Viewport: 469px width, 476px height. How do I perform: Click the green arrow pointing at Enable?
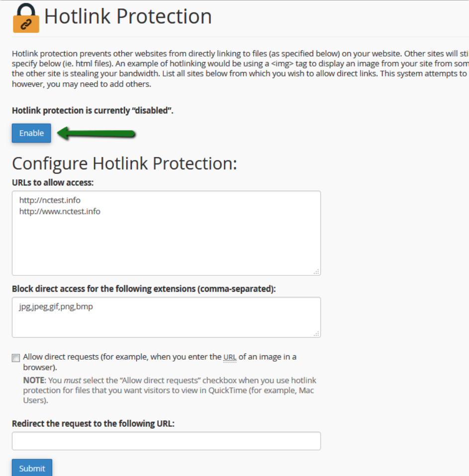pos(96,134)
